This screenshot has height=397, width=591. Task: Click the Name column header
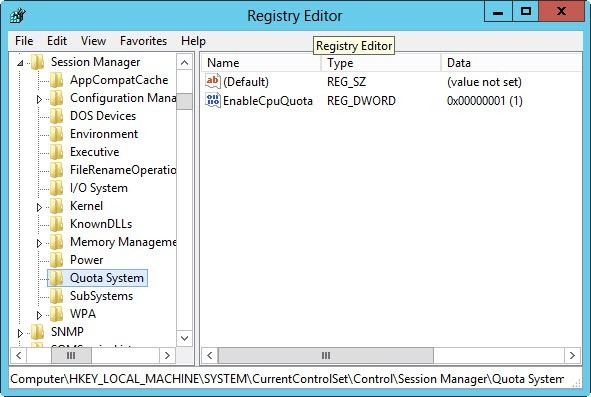click(261, 63)
